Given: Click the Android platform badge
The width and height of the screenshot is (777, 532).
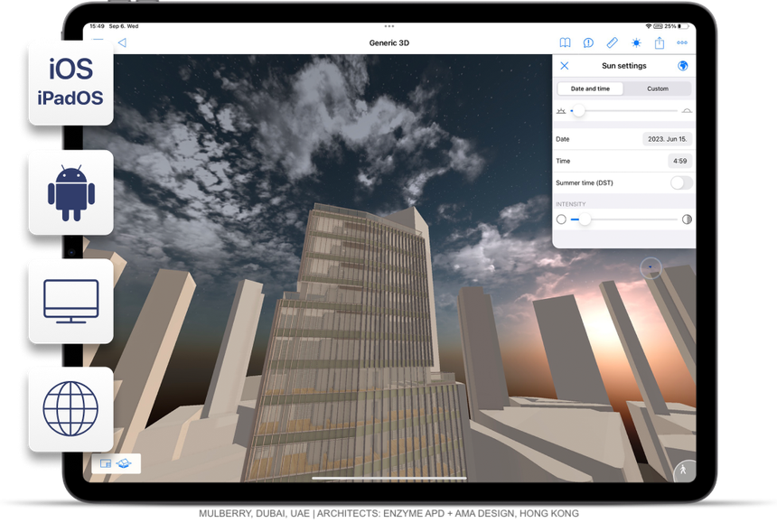Looking at the screenshot, I should point(70,192).
